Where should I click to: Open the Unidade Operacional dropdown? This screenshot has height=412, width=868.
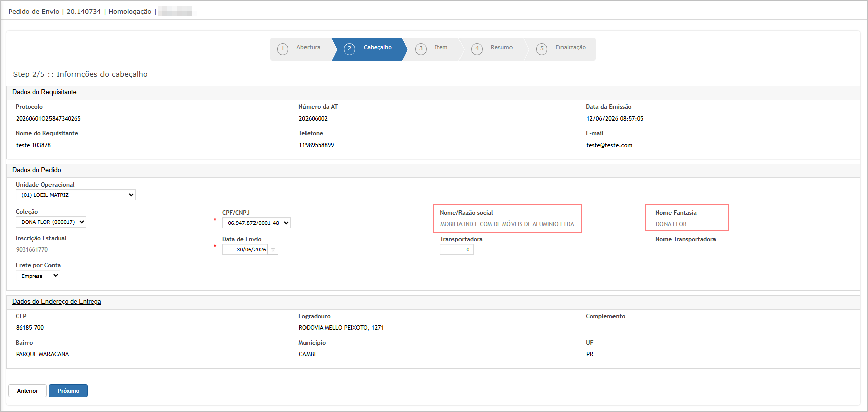76,195
